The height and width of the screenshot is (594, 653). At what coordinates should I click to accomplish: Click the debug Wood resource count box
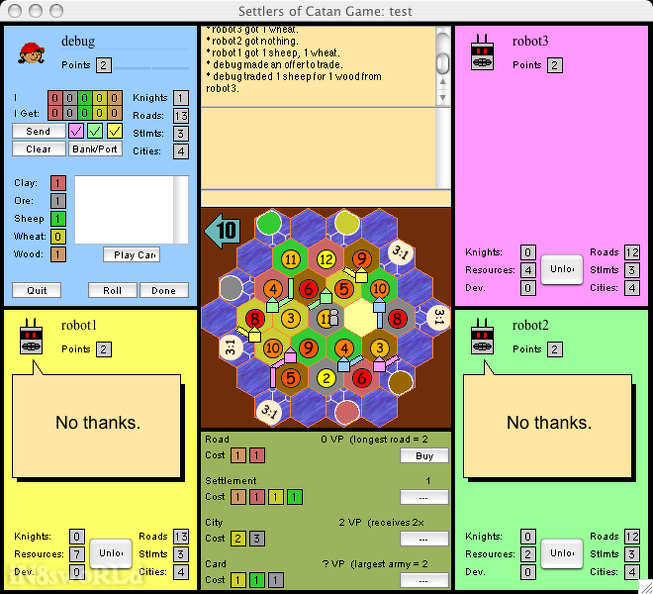click(x=58, y=255)
